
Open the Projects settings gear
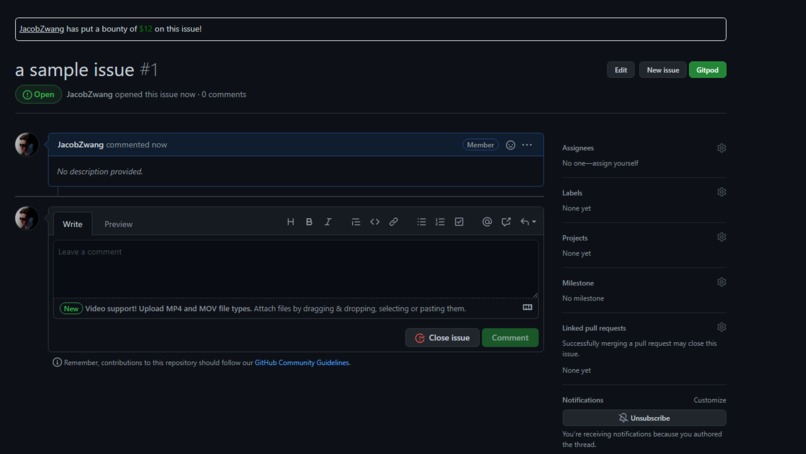click(x=722, y=237)
